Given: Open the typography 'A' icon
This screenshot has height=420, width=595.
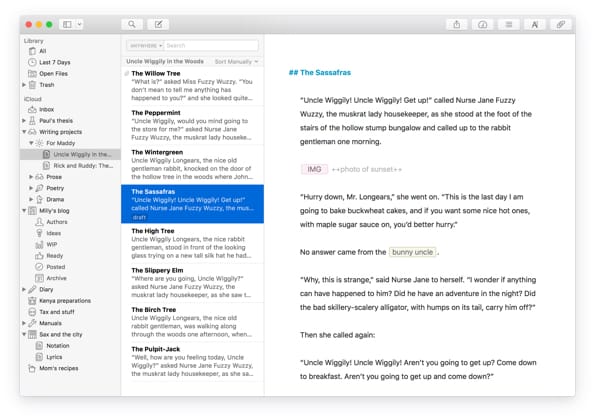Looking at the screenshot, I should [534, 25].
